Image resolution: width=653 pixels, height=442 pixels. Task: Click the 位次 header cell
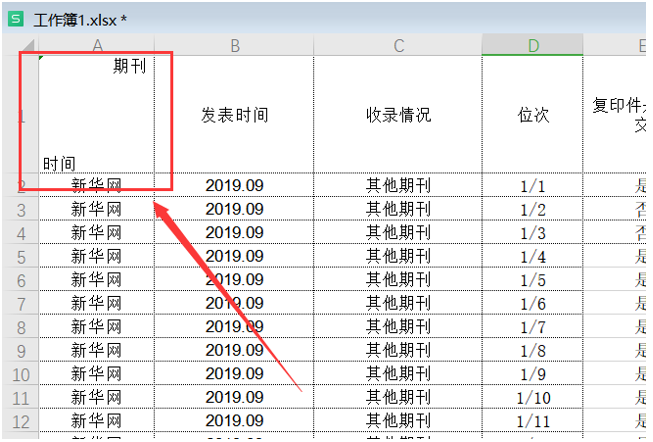click(533, 115)
